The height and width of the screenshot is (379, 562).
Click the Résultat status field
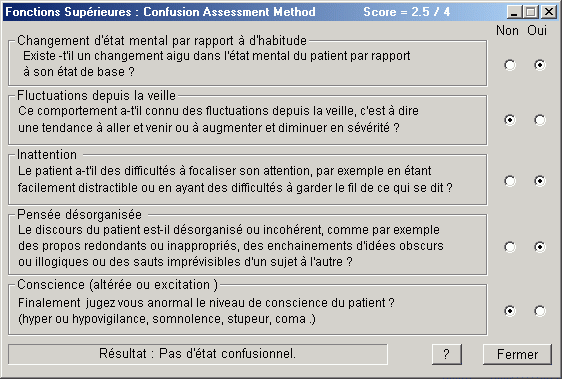tap(197, 354)
